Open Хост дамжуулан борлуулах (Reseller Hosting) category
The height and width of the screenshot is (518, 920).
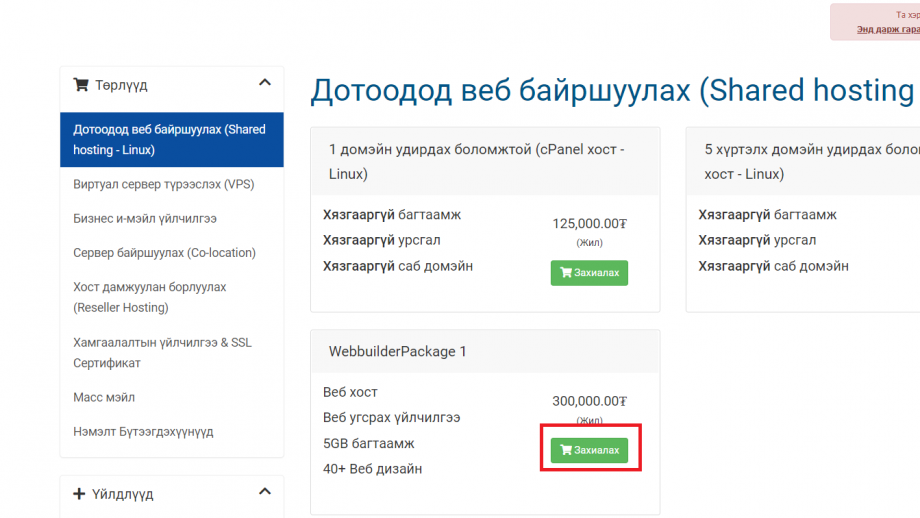click(x=150, y=297)
